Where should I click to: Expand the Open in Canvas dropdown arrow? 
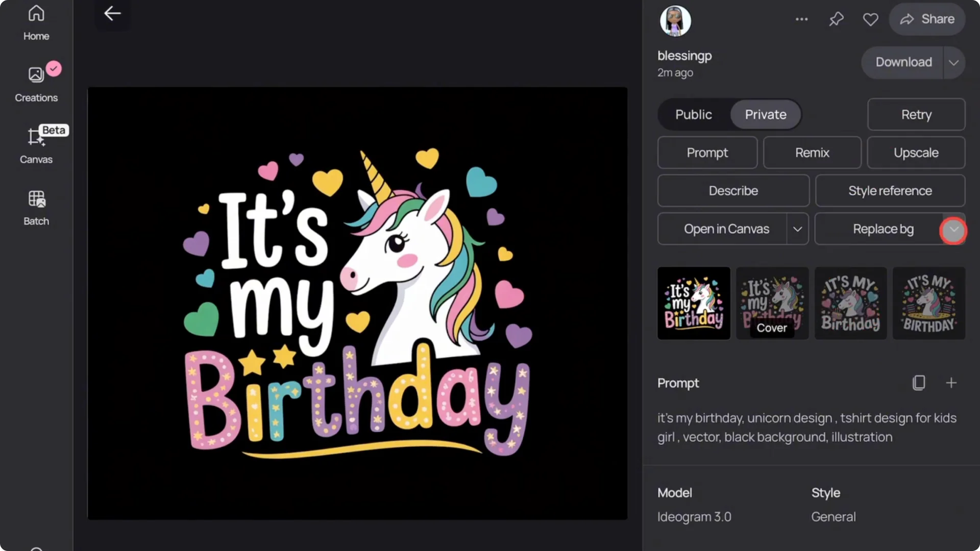pyautogui.click(x=797, y=229)
